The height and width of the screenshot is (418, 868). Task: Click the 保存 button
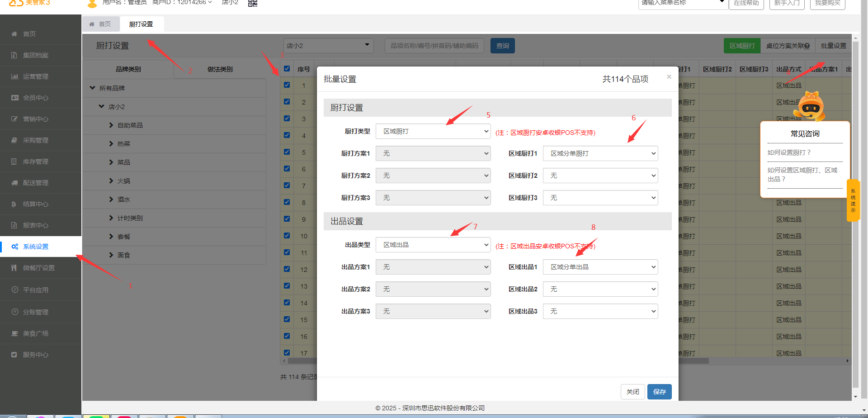(x=659, y=392)
